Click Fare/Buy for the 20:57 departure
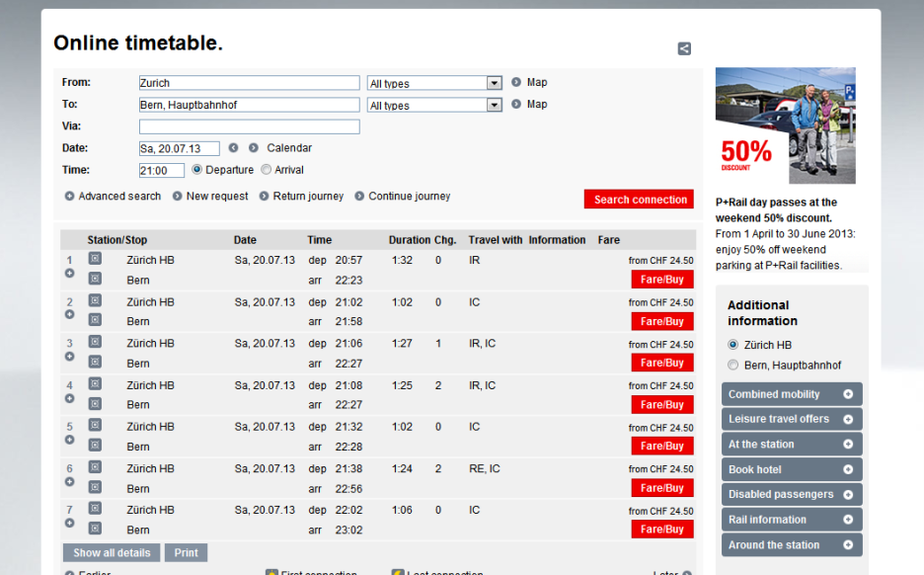 (x=662, y=279)
